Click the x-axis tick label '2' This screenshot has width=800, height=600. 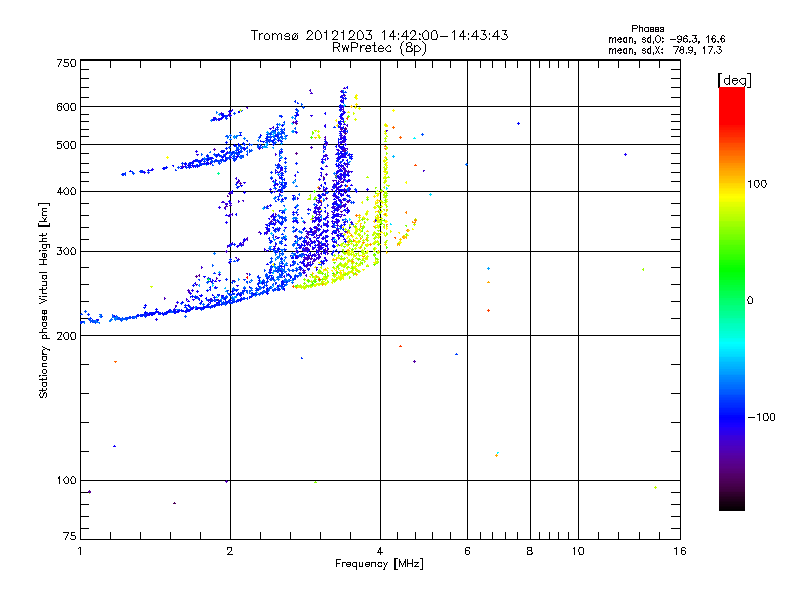pos(230,551)
